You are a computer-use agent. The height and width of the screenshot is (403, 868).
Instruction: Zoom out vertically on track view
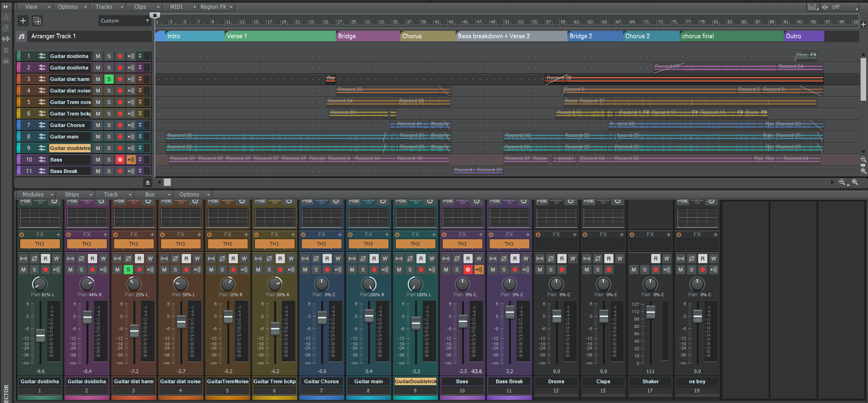(x=863, y=159)
